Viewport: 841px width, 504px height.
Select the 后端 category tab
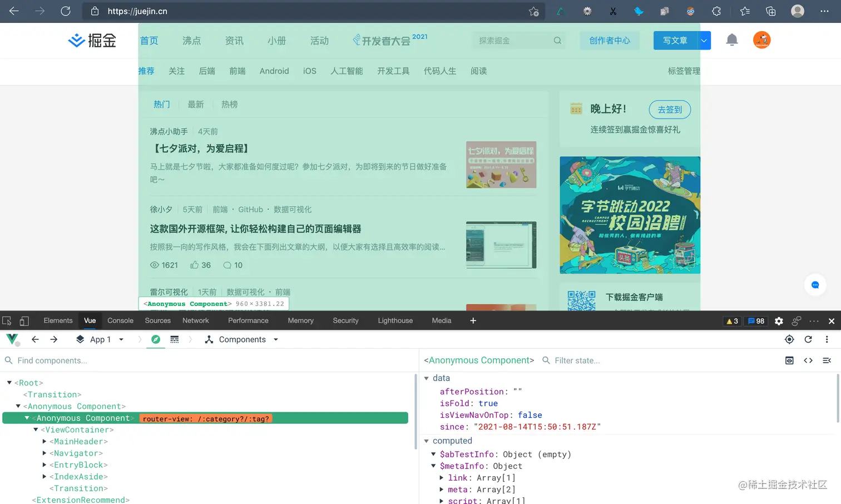207,71
